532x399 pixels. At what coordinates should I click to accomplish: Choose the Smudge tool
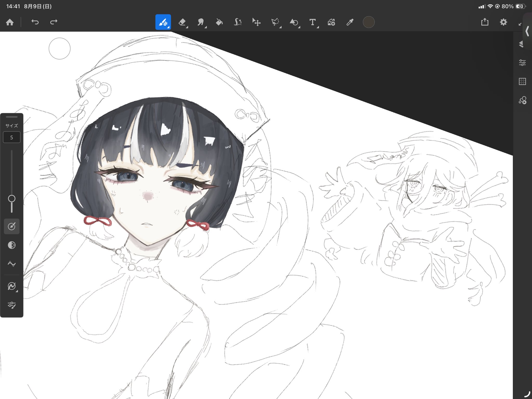[x=201, y=22]
